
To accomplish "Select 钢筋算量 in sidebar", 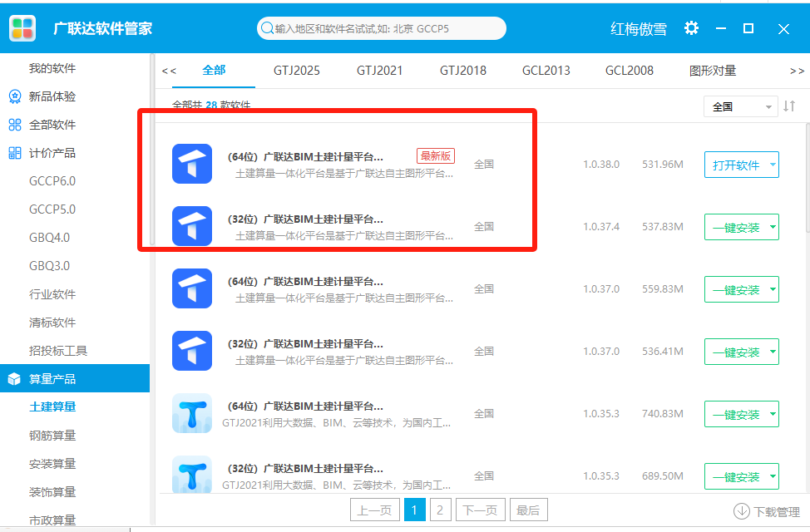I will tap(52, 436).
